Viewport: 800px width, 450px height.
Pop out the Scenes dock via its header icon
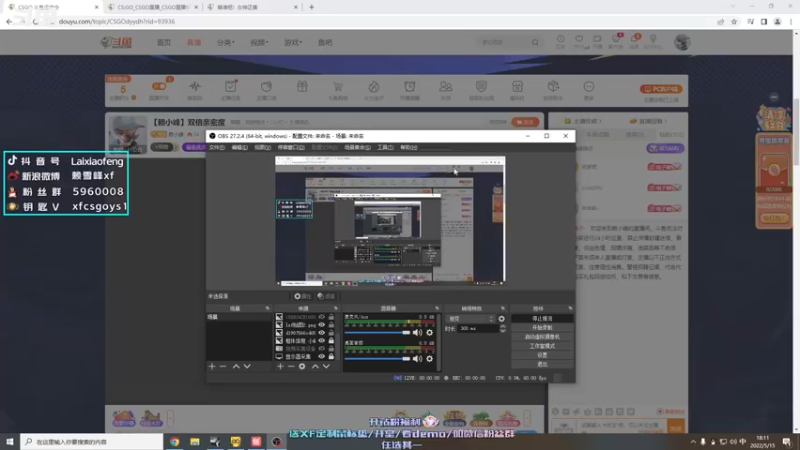point(267,309)
